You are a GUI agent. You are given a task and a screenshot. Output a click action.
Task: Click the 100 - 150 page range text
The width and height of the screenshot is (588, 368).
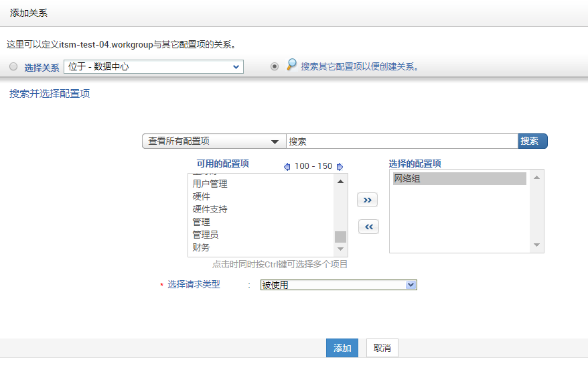(x=313, y=166)
